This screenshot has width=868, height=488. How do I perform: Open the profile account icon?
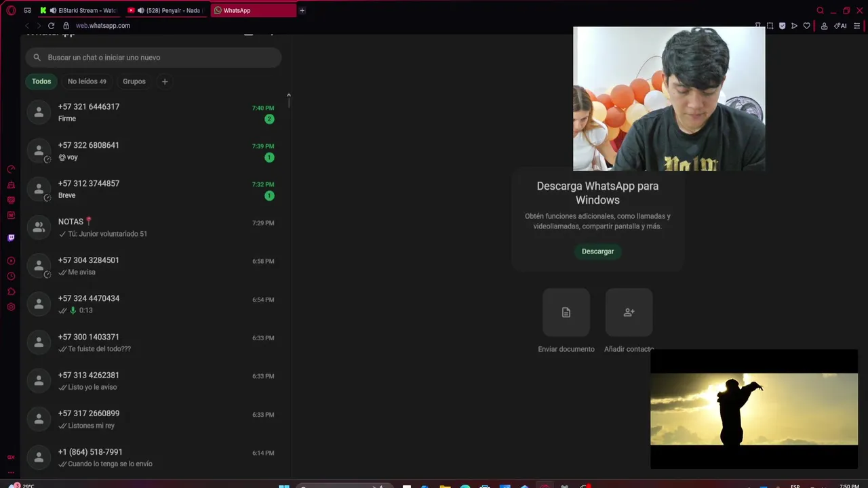pos(824,26)
